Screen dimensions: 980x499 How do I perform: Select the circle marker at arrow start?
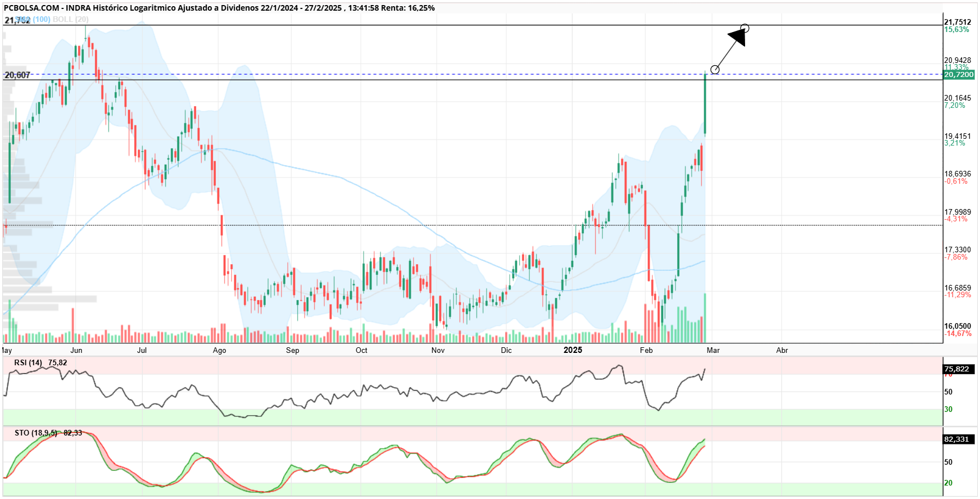tap(715, 70)
